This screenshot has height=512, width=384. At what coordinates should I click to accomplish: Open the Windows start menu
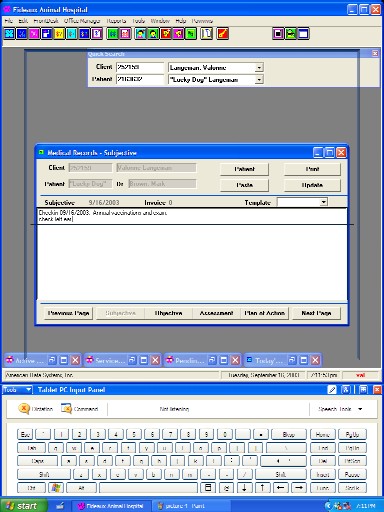click(x=23, y=506)
